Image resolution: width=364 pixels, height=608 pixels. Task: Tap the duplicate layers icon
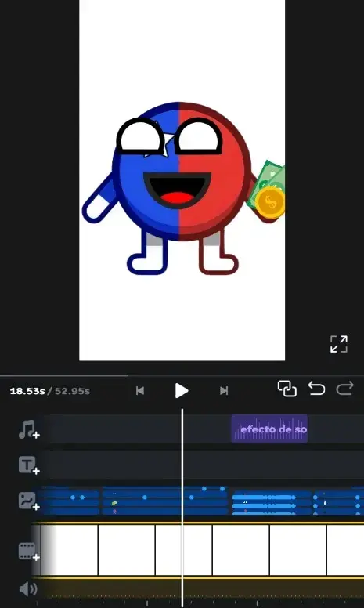287,389
